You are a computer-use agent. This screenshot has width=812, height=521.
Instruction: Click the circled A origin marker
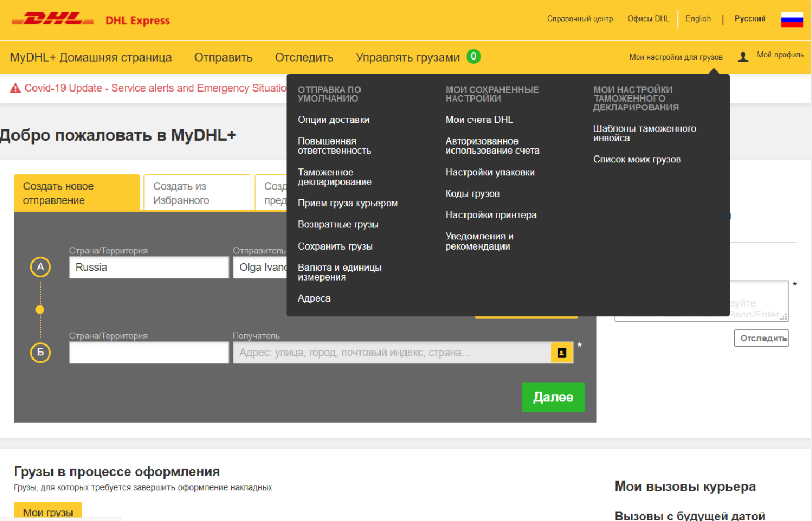point(40,267)
